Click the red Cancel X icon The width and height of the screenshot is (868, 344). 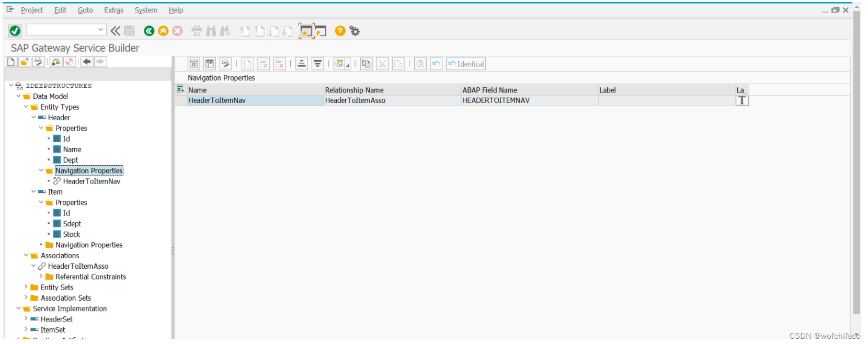click(178, 31)
